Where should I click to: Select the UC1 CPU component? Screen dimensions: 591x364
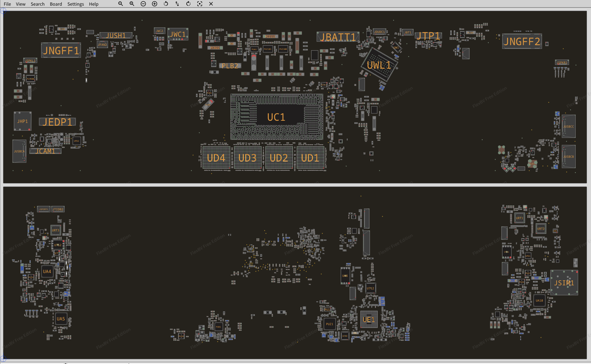(x=276, y=117)
